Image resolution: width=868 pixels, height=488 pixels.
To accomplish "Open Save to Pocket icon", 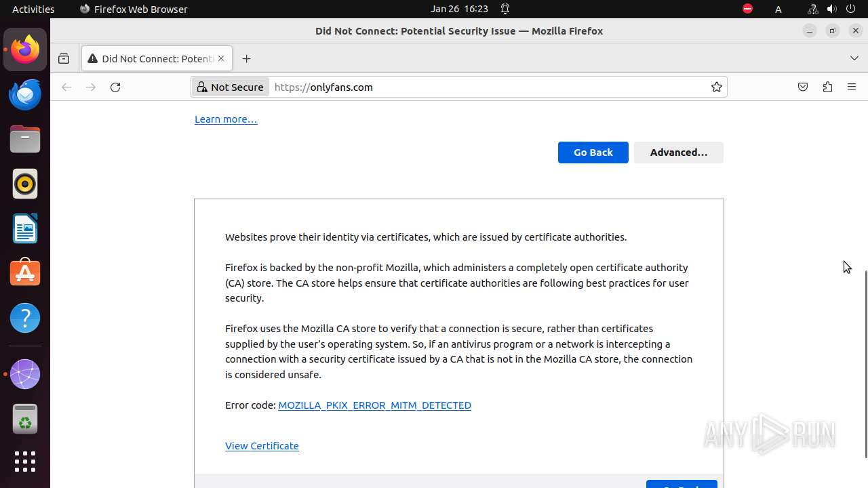I will tap(803, 87).
